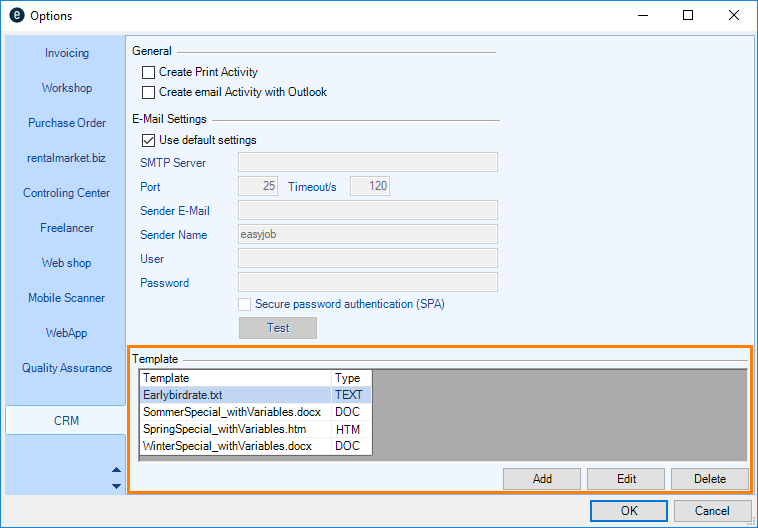Uncheck Use default settings
Viewport: 758px width, 528px height.
click(x=149, y=140)
